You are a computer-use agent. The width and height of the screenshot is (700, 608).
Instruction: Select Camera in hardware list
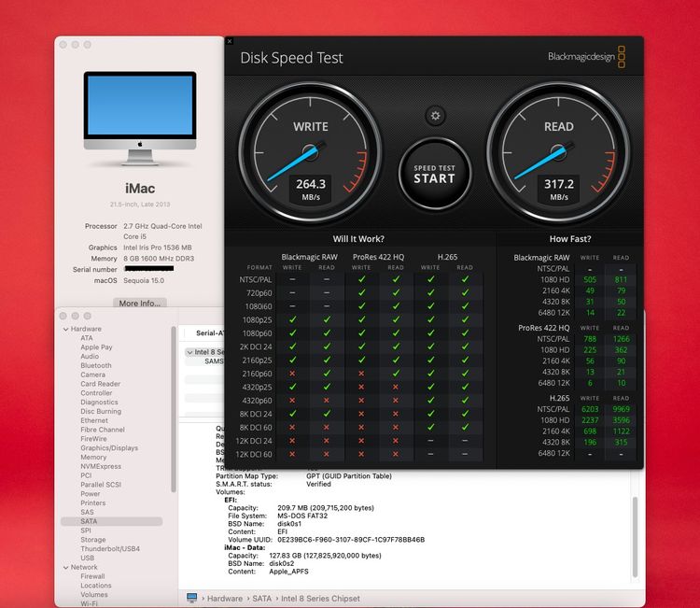pyautogui.click(x=92, y=375)
